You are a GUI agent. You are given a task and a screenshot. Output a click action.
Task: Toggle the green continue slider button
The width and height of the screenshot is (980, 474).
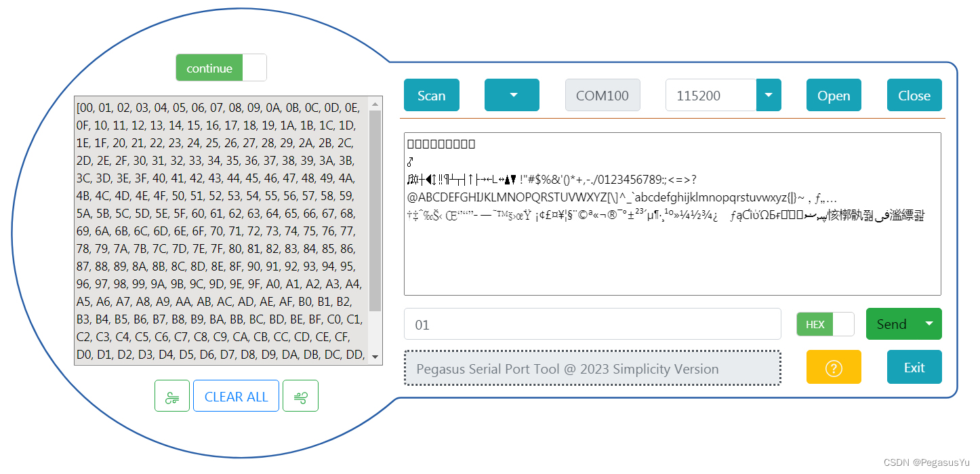click(210, 67)
